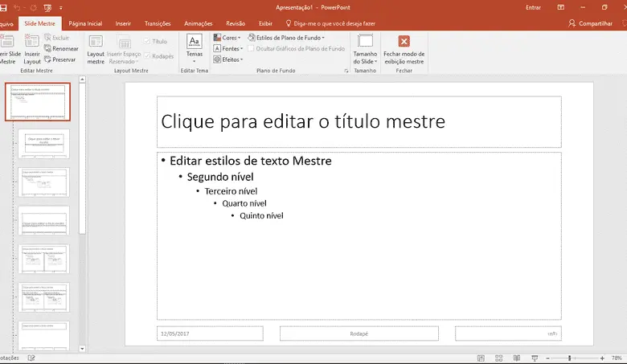Click Preservar master option
627x364 pixels.
tap(60, 59)
